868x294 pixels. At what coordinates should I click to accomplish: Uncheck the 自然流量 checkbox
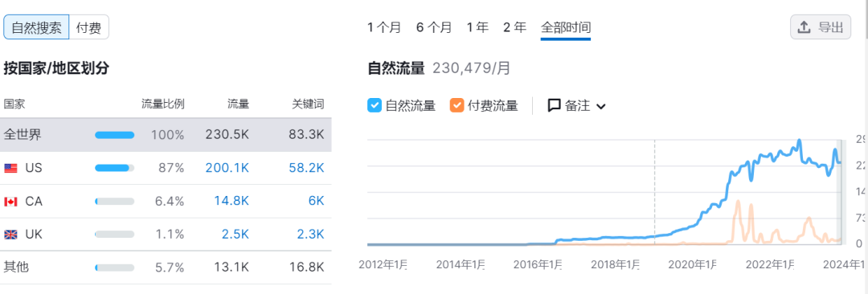tap(375, 105)
